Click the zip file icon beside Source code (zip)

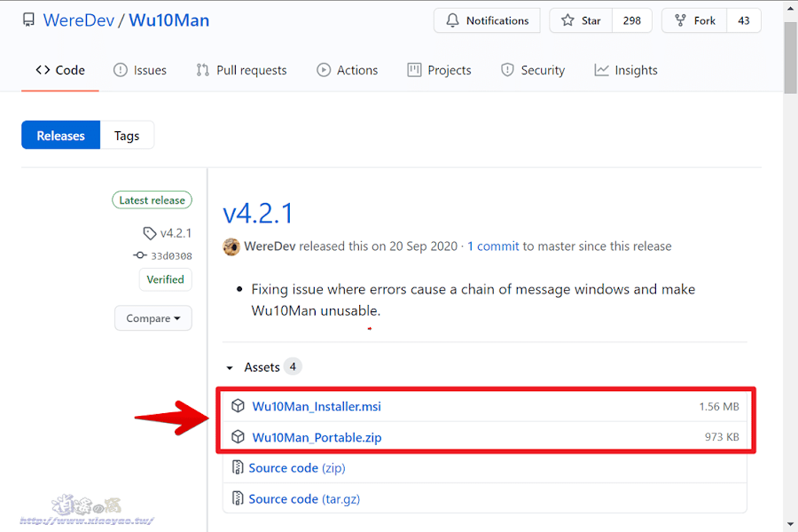coord(237,467)
